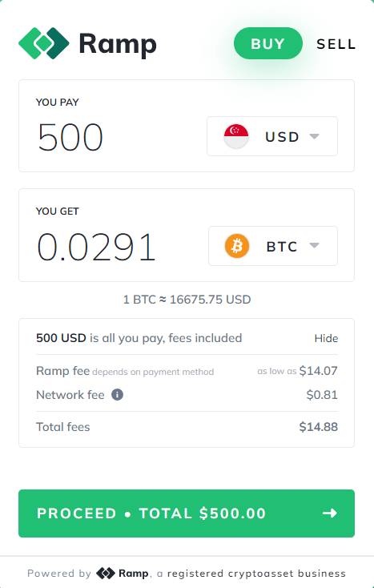The image size is (374, 588).
Task: Click the small Ramp logo in footer
Action: coord(105,574)
